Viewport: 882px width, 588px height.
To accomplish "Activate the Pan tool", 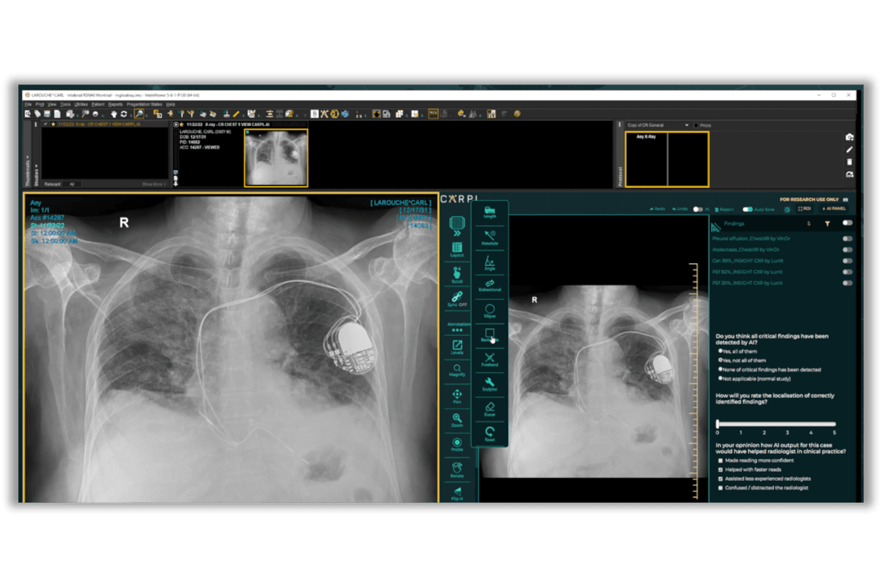I will pos(457,396).
